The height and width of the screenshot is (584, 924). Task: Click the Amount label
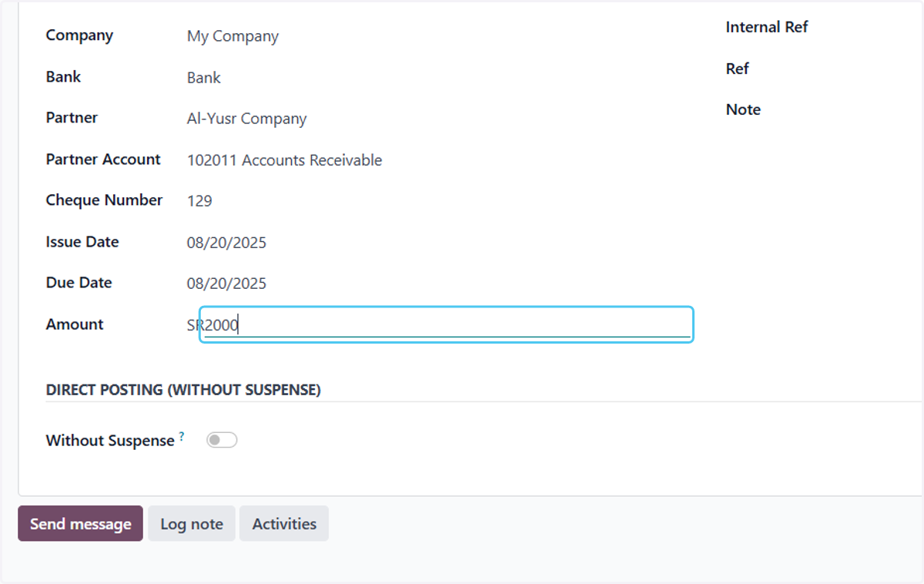pyautogui.click(x=75, y=324)
